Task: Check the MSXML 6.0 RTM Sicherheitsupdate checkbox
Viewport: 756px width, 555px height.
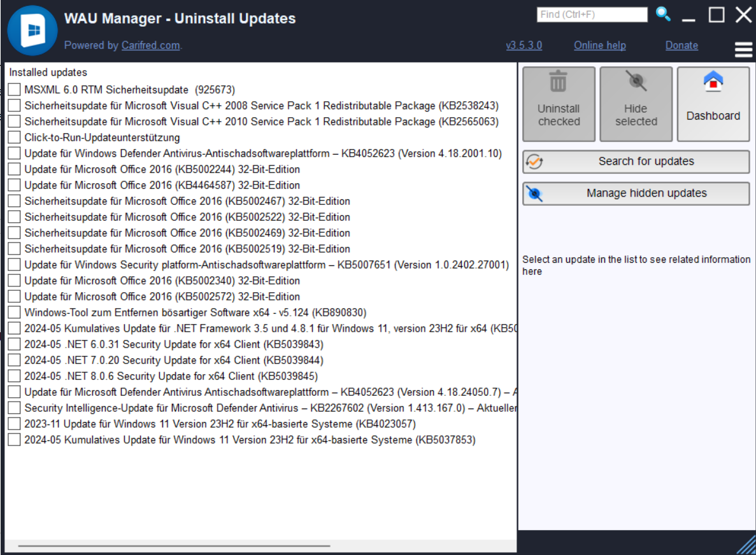Action: [x=14, y=90]
